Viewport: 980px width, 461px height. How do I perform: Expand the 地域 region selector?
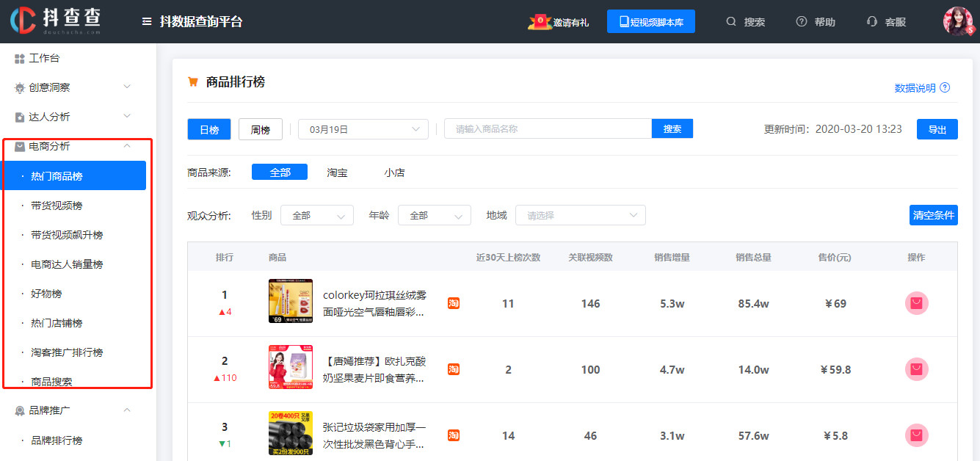tap(580, 215)
